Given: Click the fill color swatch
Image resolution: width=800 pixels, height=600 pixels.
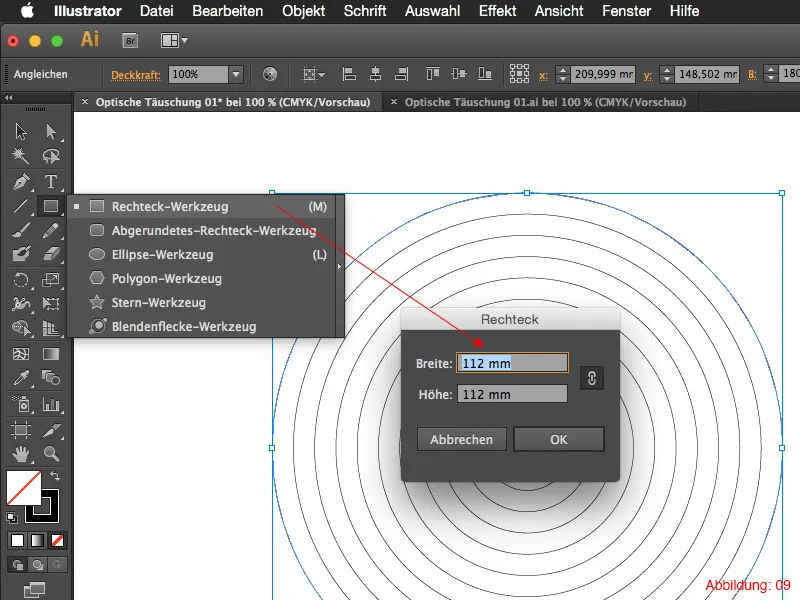Looking at the screenshot, I should tap(23, 488).
